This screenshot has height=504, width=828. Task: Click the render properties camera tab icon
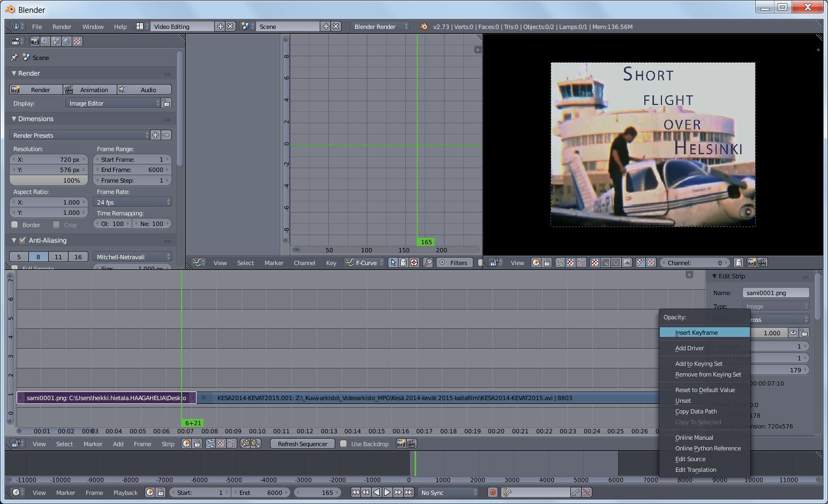[35, 41]
